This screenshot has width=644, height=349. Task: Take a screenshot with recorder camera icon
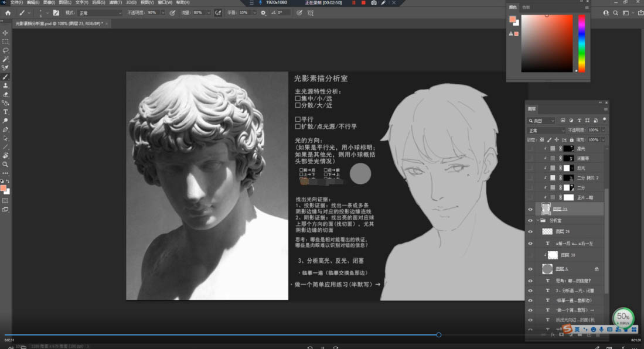(x=374, y=2)
